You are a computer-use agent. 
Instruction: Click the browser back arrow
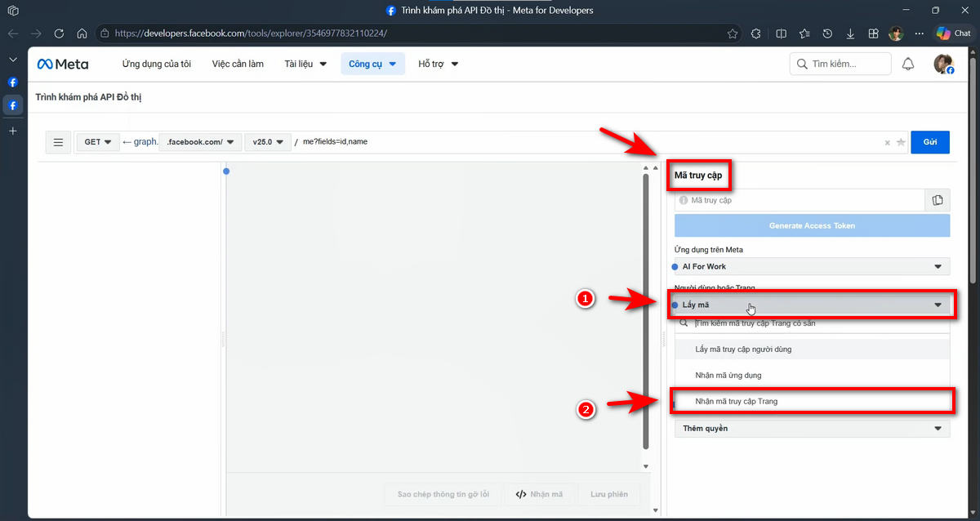click(13, 33)
